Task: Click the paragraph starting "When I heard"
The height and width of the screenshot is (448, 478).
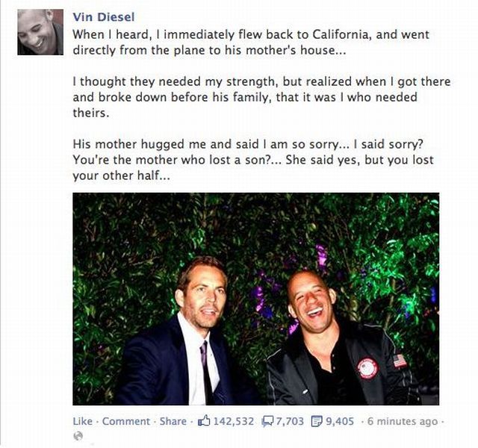Action: point(250,42)
